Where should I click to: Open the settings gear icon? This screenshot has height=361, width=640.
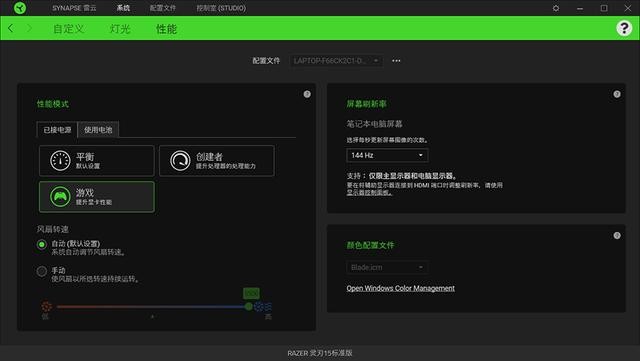click(x=556, y=8)
